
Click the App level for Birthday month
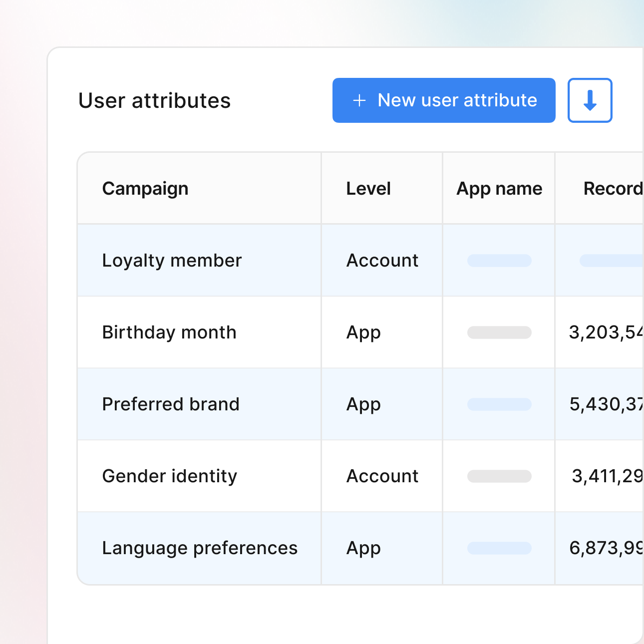[x=363, y=332]
